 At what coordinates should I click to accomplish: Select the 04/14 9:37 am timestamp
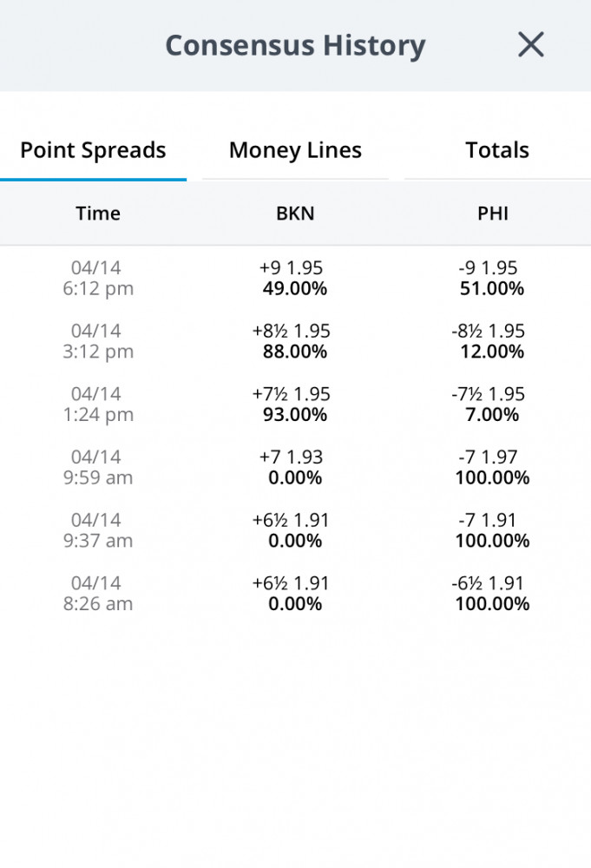(x=98, y=530)
